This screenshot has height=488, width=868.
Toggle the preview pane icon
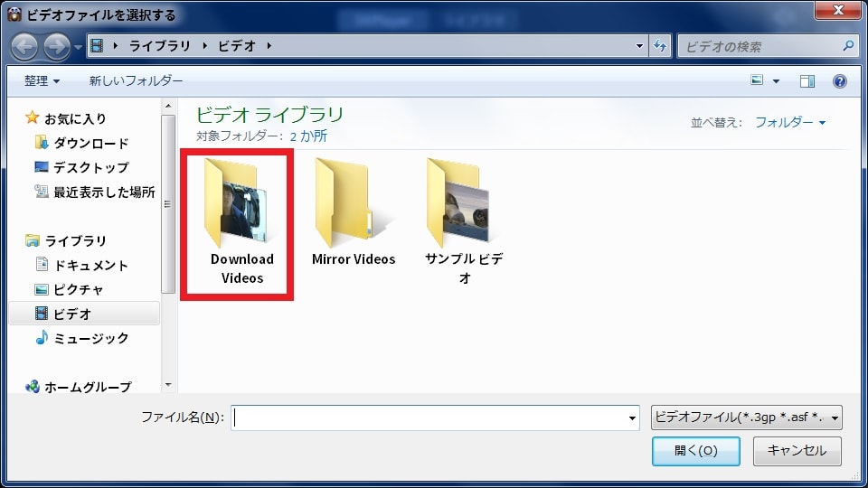pyautogui.click(x=807, y=81)
